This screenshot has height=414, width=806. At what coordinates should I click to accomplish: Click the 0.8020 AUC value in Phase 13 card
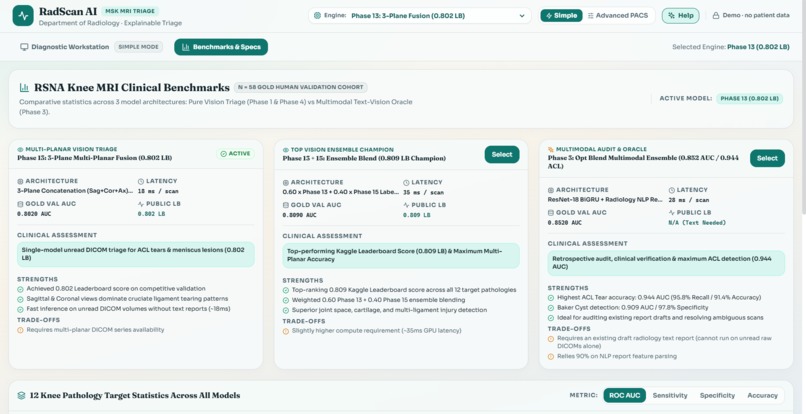(32, 213)
